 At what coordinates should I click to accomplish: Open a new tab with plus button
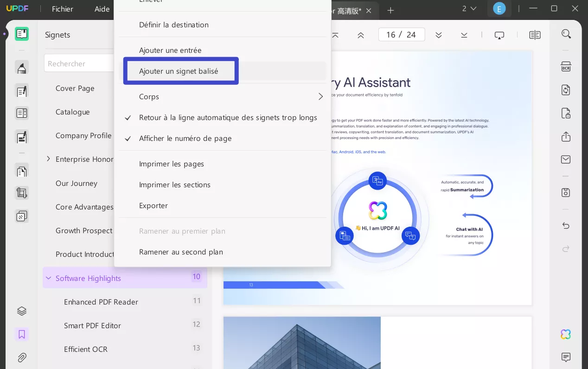(x=390, y=10)
